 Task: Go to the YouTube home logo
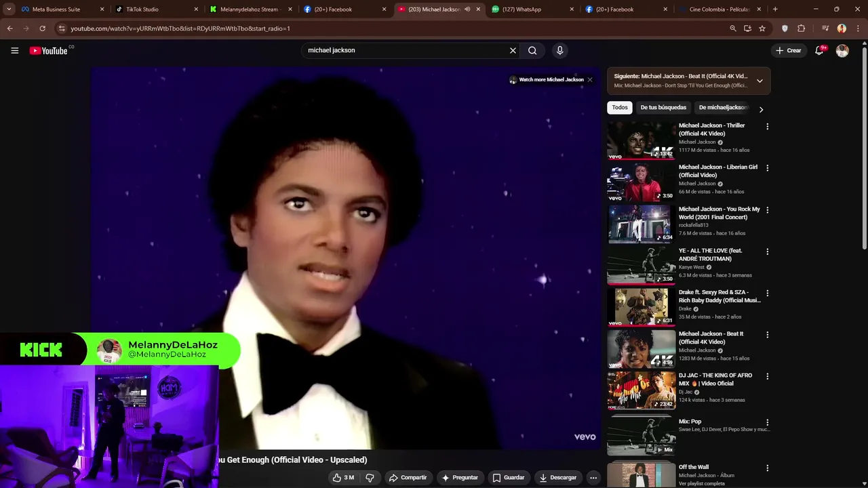coord(49,50)
